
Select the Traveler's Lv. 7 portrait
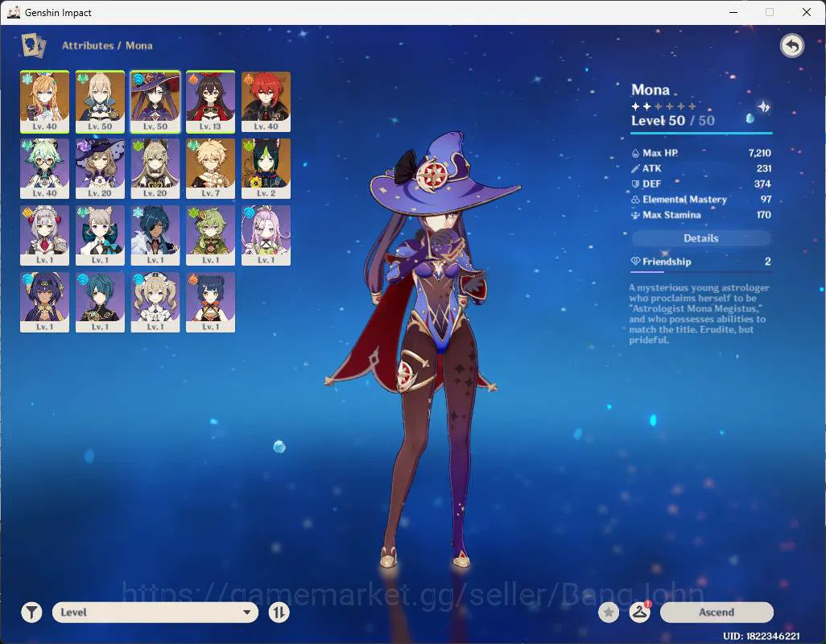(210, 168)
